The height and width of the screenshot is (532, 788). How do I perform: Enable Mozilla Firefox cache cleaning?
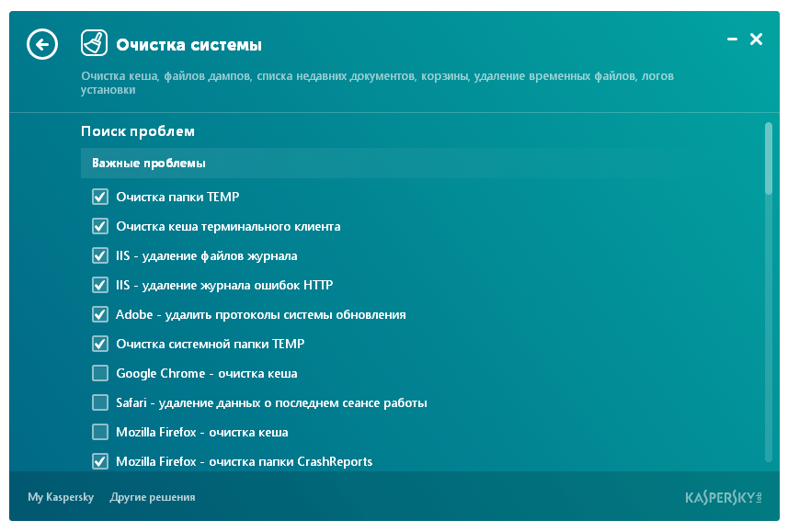(99, 432)
